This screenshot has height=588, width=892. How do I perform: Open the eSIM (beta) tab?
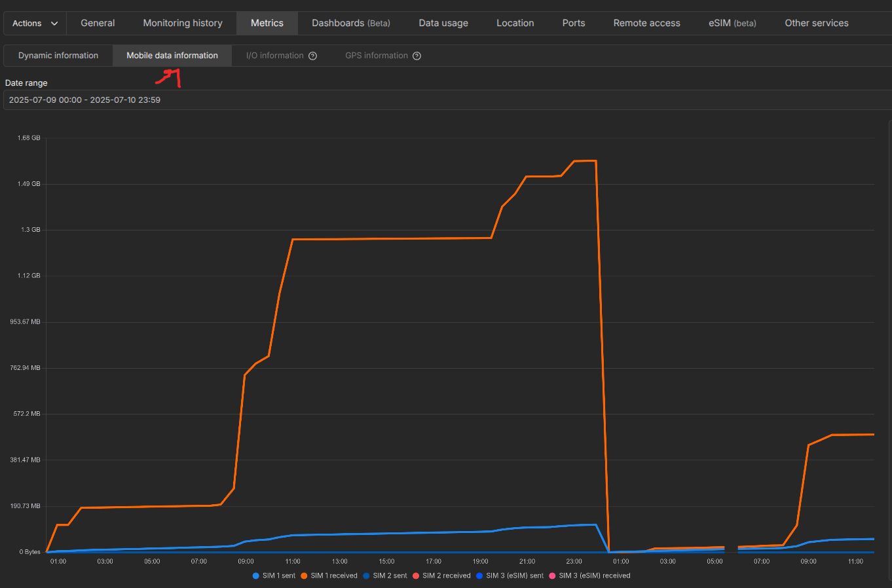click(732, 23)
